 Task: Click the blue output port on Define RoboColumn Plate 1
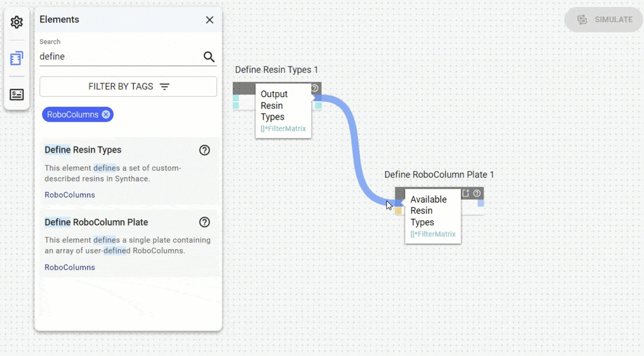480,203
